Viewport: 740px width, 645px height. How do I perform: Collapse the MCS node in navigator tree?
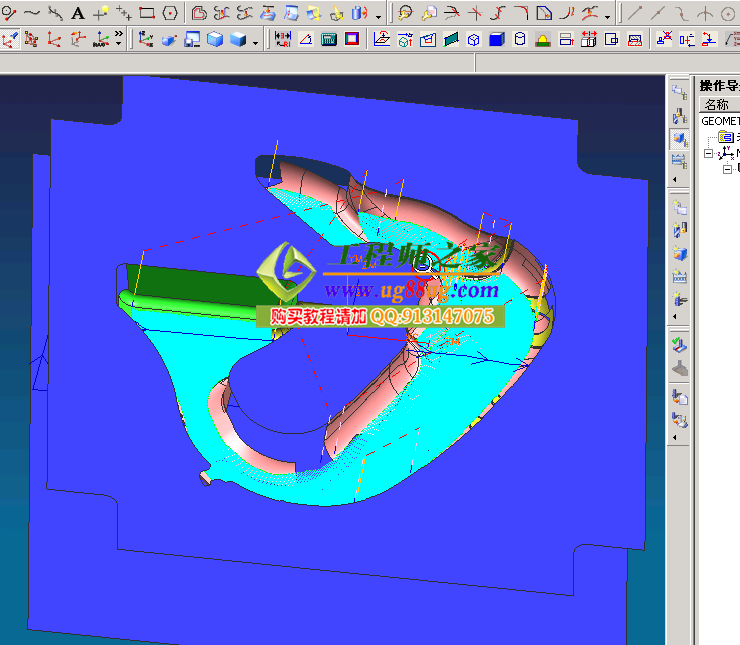(709, 154)
